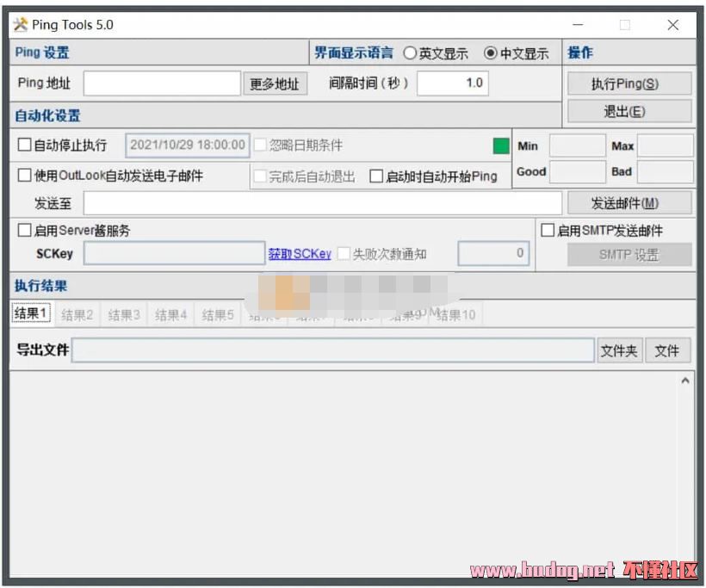The image size is (706, 588).
Task: Click the green status indicator square
Action: [501, 145]
